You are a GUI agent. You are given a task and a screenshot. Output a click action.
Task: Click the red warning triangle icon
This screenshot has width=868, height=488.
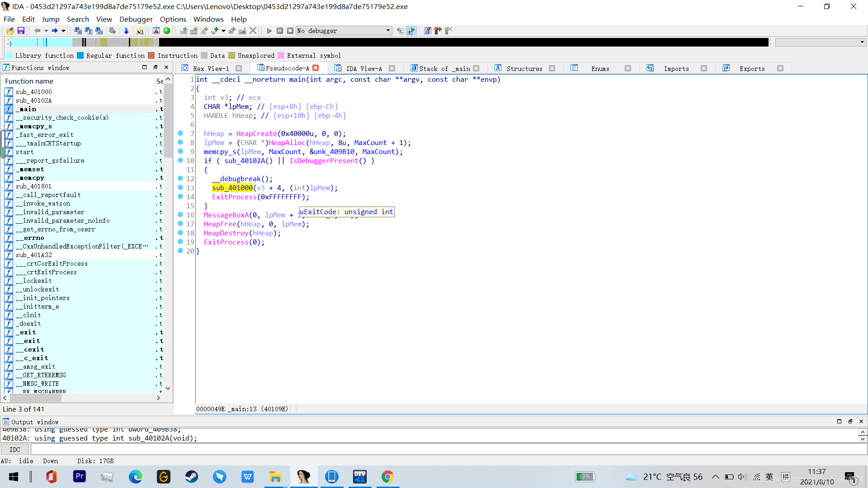click(156, 31)
